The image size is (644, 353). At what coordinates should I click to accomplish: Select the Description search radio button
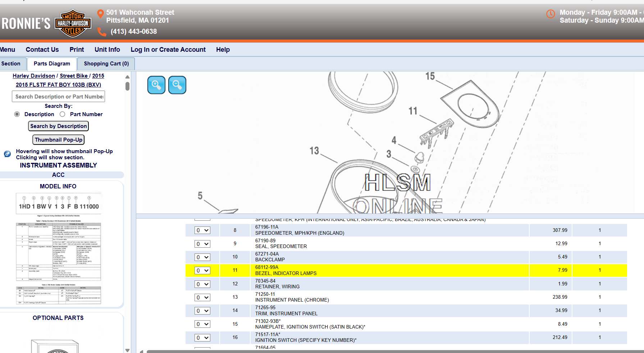click(x=17, y=114)
